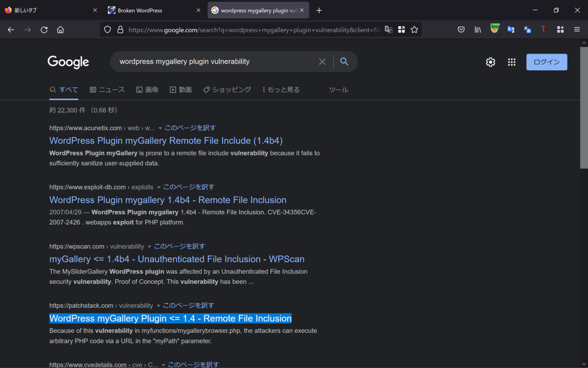The height and width of the screenshot is (368, 588).
Task: Close the 新しいタブ tab
Action: tap(95, 10)
